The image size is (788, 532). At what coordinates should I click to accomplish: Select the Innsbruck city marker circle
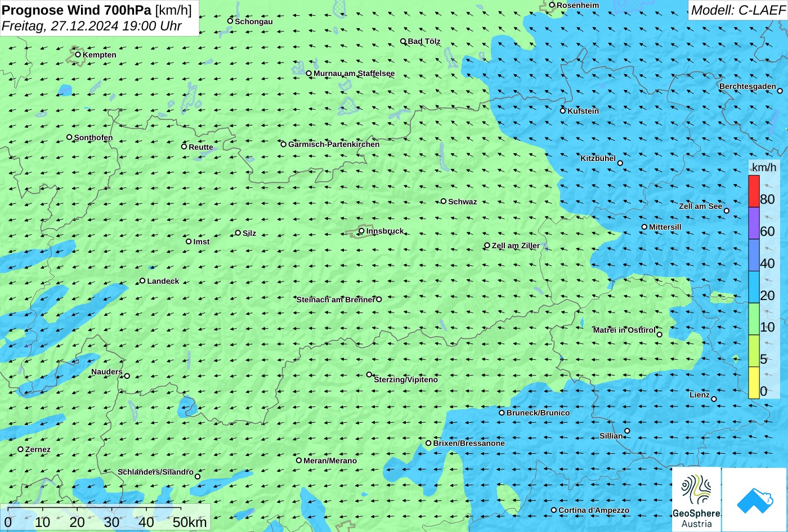click(x=361, y=231)
